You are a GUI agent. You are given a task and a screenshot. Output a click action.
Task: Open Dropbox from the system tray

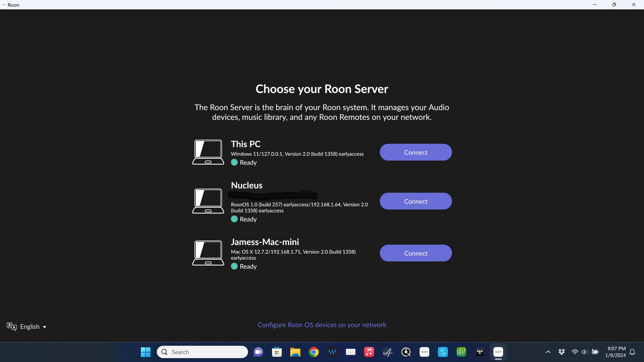[561, 352]
